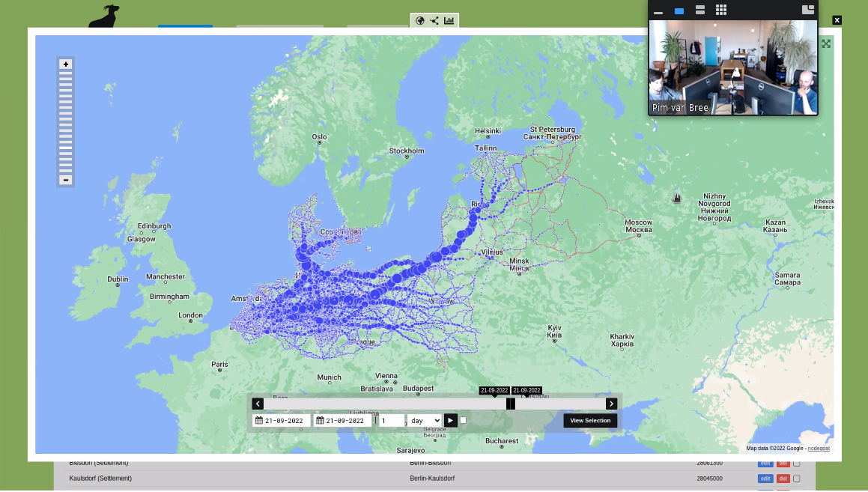868x492 pixels.
Task: Switch to the geographic globe visualisation
Action: click(419, 20)
